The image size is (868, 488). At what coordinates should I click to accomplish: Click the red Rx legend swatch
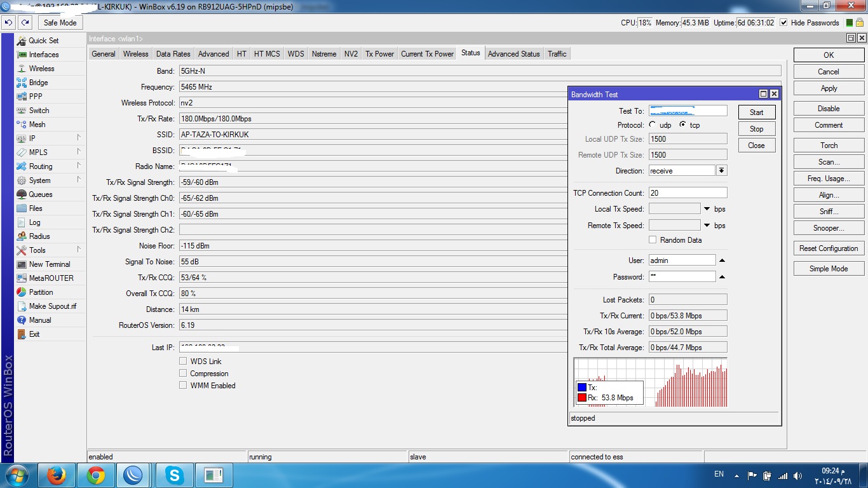[x=581, y=398]
